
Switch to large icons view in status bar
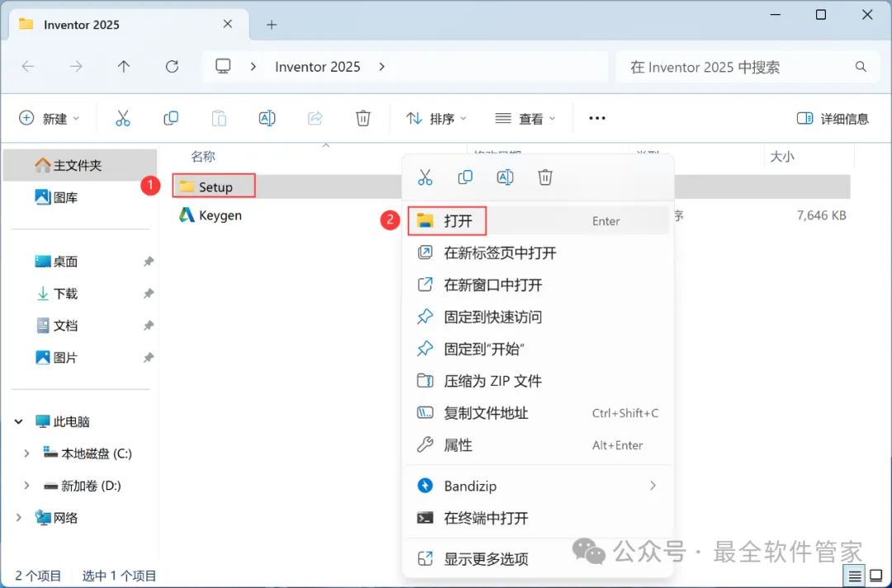tap(876, 576)
